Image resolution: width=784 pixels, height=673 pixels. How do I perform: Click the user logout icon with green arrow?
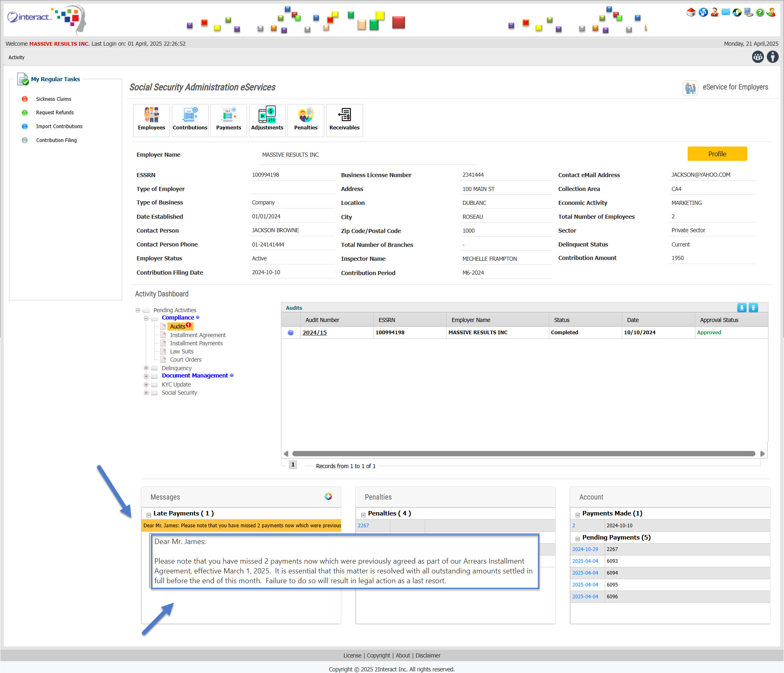tap(771, 12)
